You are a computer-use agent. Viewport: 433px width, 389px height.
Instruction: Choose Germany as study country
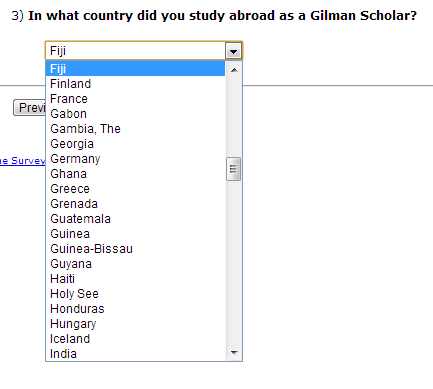tap(135, 159)
